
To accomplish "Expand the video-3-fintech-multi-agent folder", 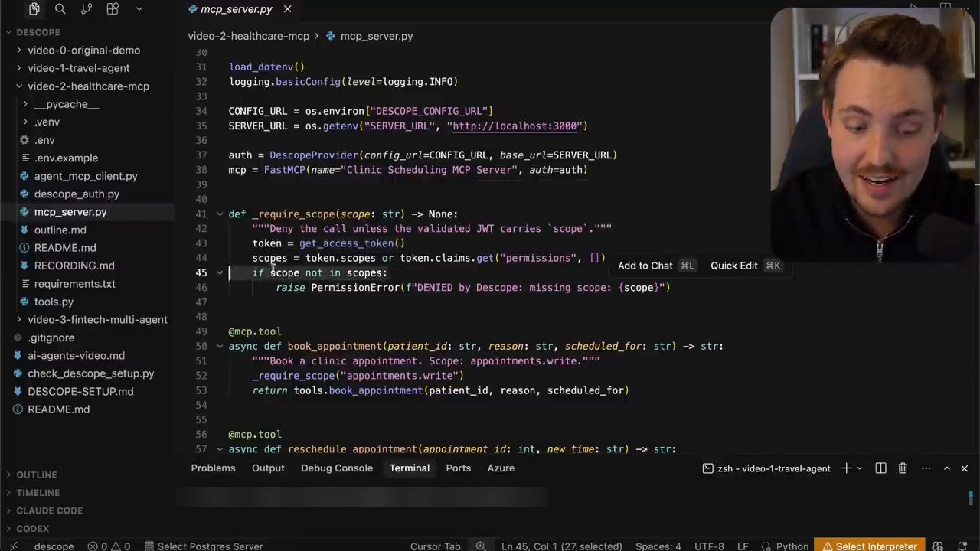I will click(x=97, y=320).
